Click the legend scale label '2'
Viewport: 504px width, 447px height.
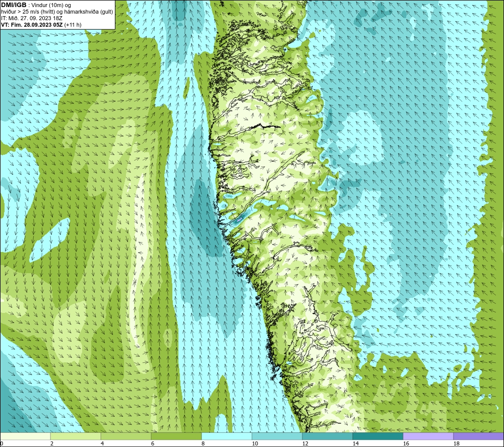pyautogui.click(x=52, y=444)
